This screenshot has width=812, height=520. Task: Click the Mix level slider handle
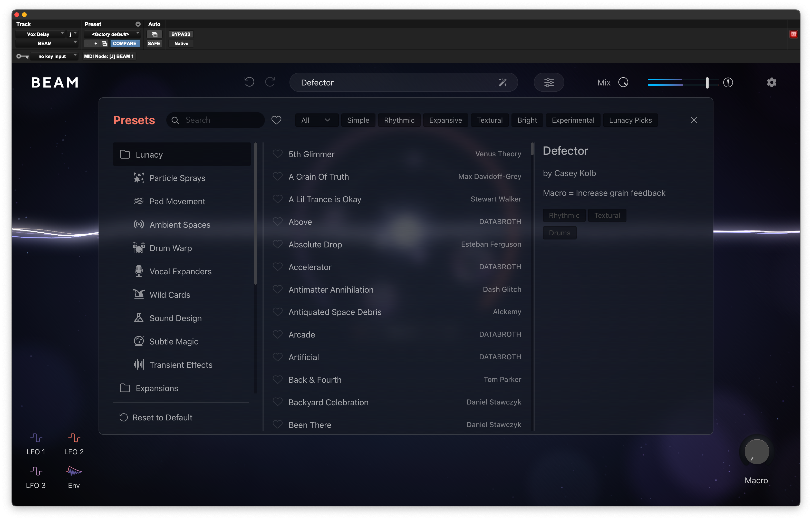tap(707, 82)
